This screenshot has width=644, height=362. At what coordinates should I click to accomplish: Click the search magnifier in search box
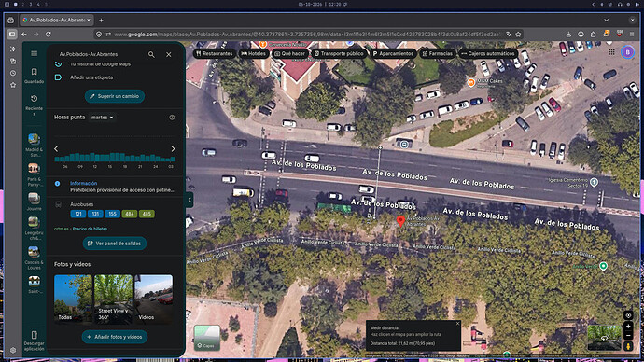tap(151, 54)
